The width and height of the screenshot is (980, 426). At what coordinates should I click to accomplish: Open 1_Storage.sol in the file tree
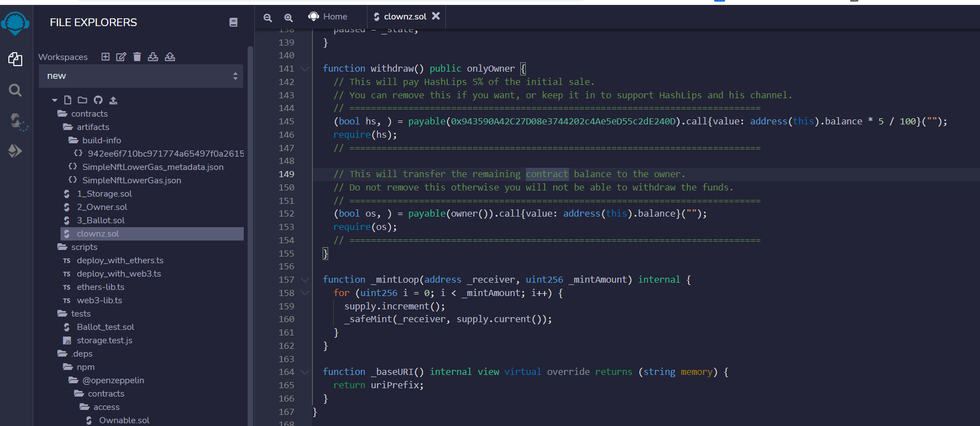pos(104,194)
